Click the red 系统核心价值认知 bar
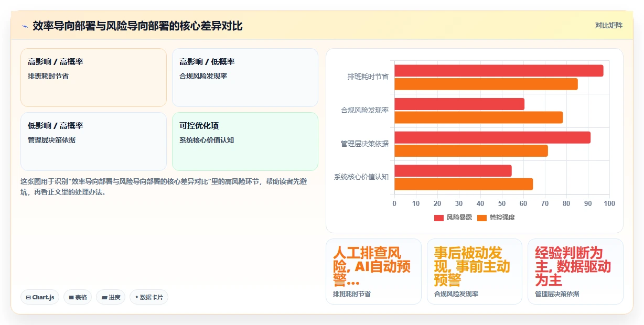 point(453,171)
